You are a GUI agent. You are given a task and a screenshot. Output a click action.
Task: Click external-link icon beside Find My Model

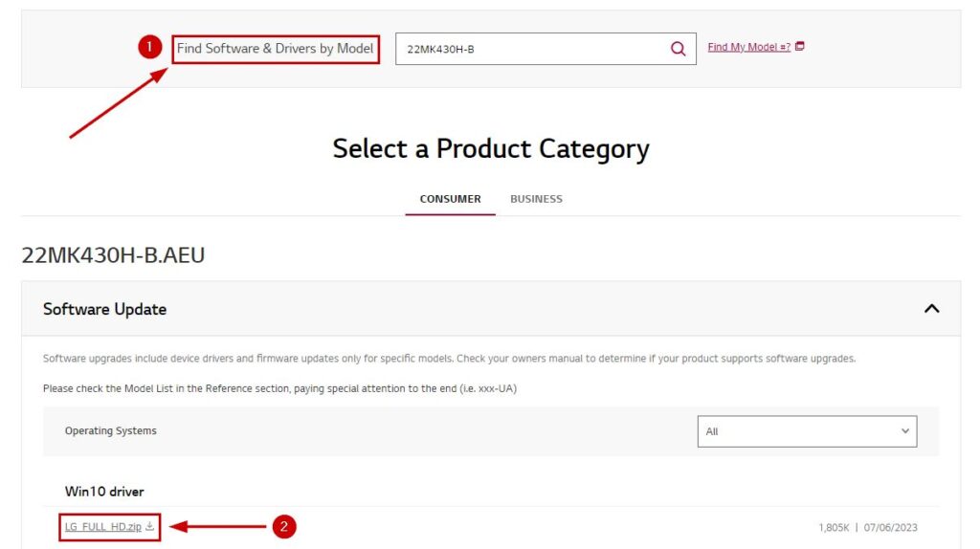click(x=800, y=46)
